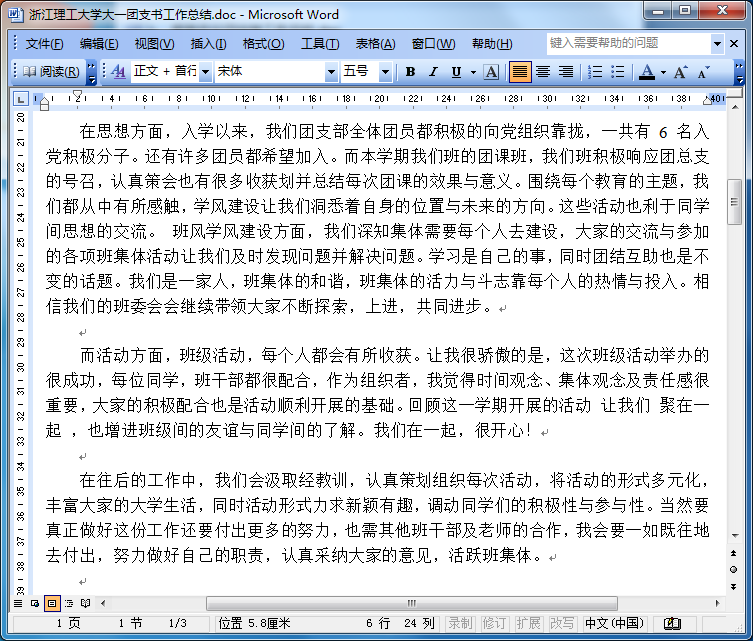Click vertical scrollbar up arrow
This screenshot has height=641, width=753.
735,108
